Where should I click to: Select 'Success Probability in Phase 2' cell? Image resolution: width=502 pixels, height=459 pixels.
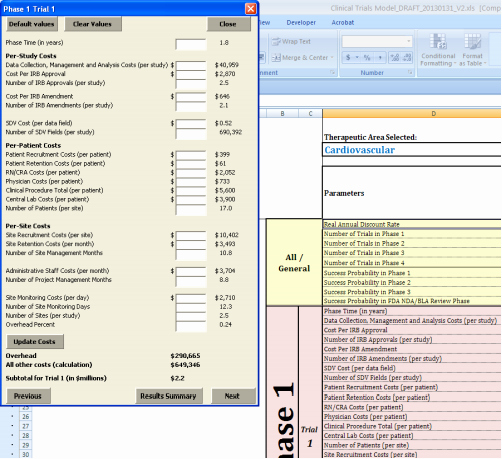[x=412, y=282]
